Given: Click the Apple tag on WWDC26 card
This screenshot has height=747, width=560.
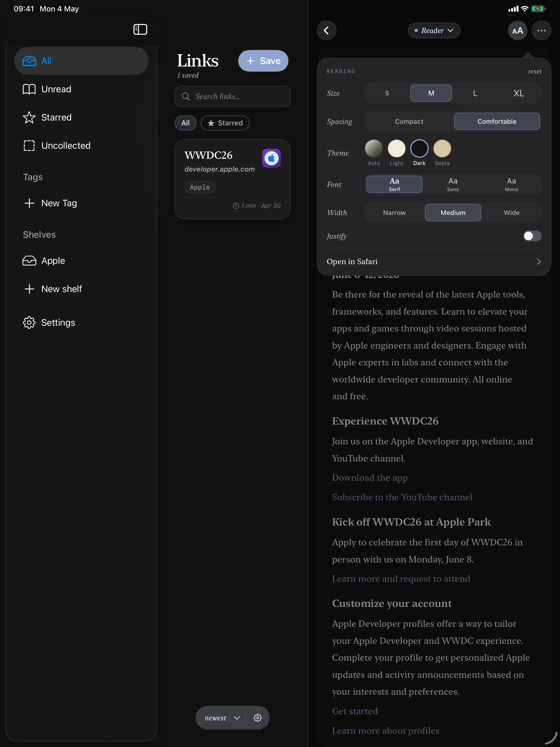Looking at the screenshot, I should pos(200,187).
